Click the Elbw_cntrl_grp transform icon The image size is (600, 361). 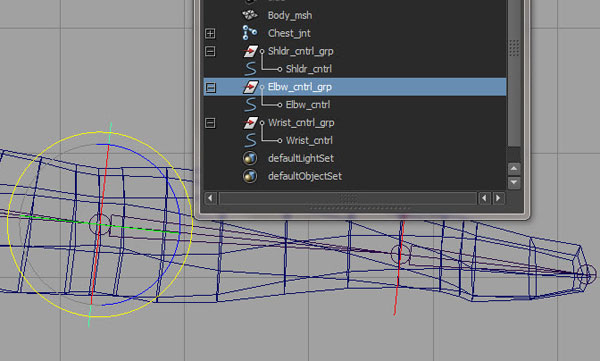click(251, 87)
